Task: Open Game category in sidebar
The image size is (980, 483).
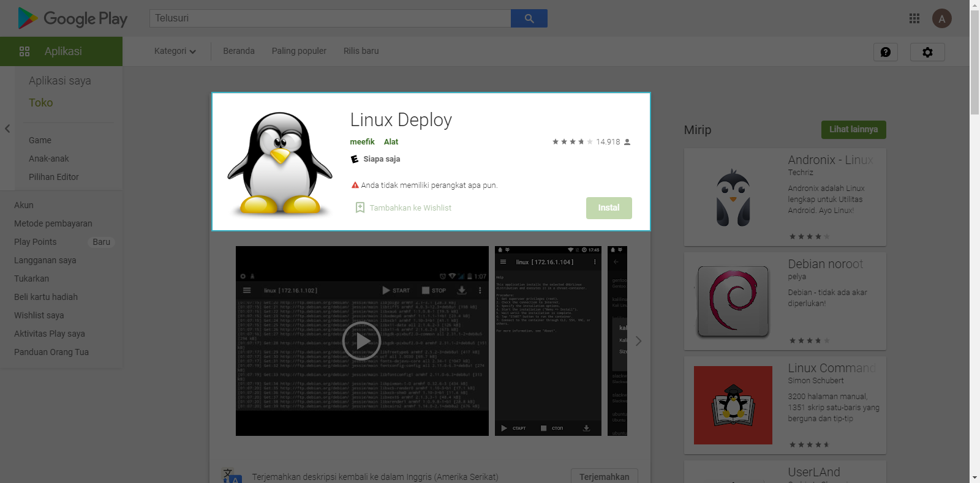Action: pos(40,140)
